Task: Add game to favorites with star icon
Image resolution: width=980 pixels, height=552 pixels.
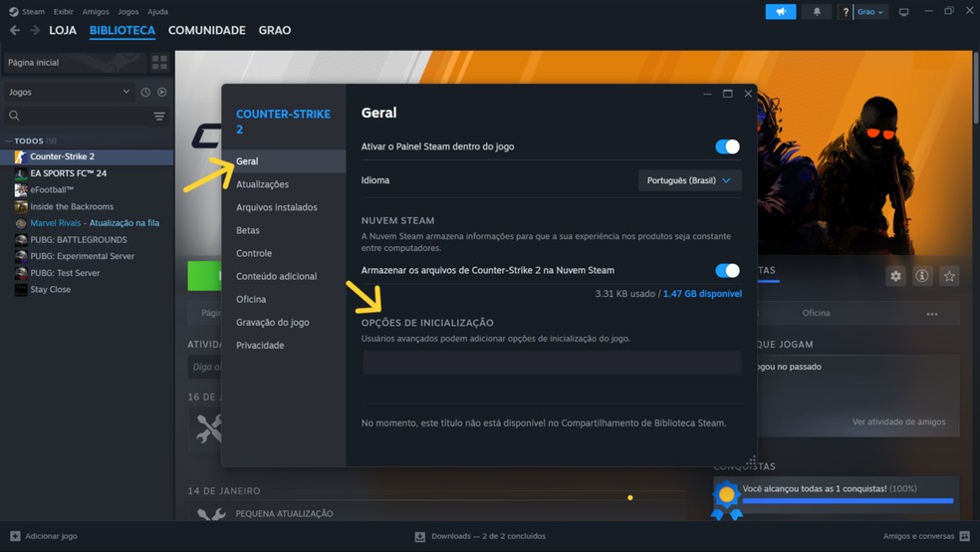Action: (949, 276)
